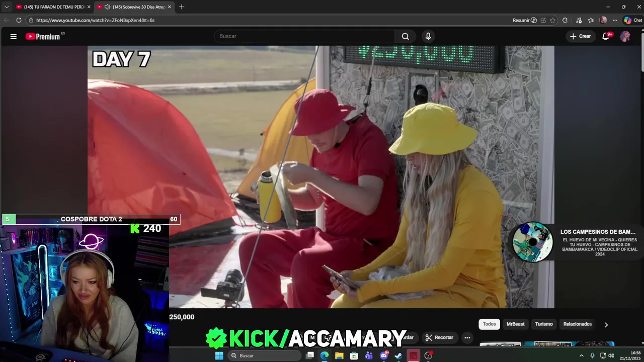644x362 pixels.
Task: Open a new browser tab
Action: click(182, 7)
